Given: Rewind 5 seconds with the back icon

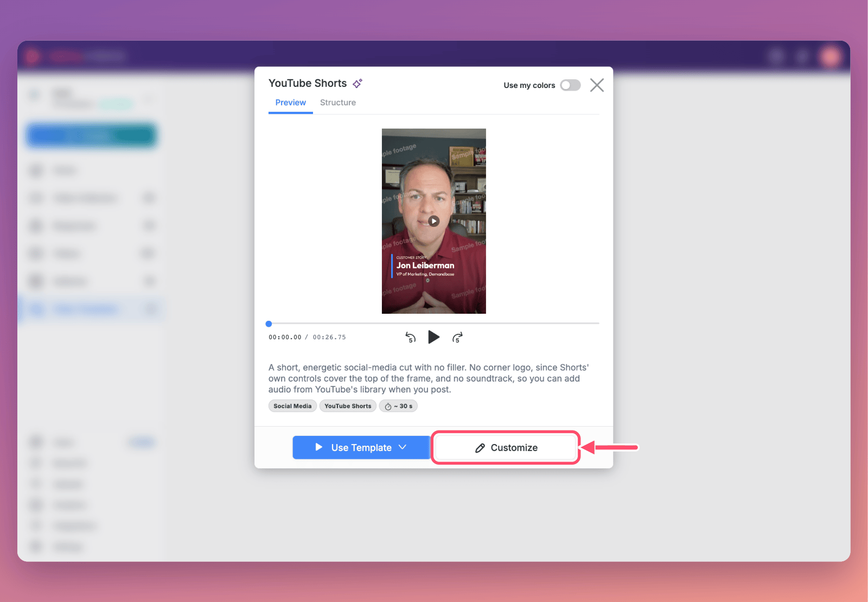Looking at the screenshot, I should pyautogui.click(x=411, y=338).
